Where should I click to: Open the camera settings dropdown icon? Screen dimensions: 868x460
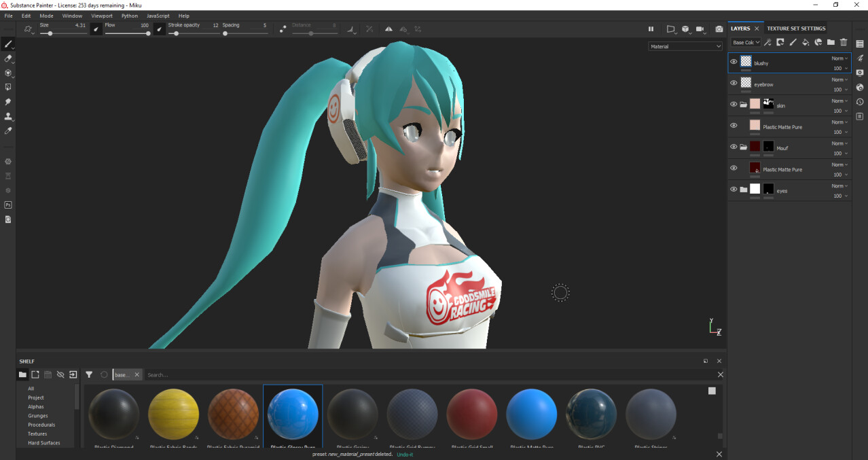click(702, 29)
